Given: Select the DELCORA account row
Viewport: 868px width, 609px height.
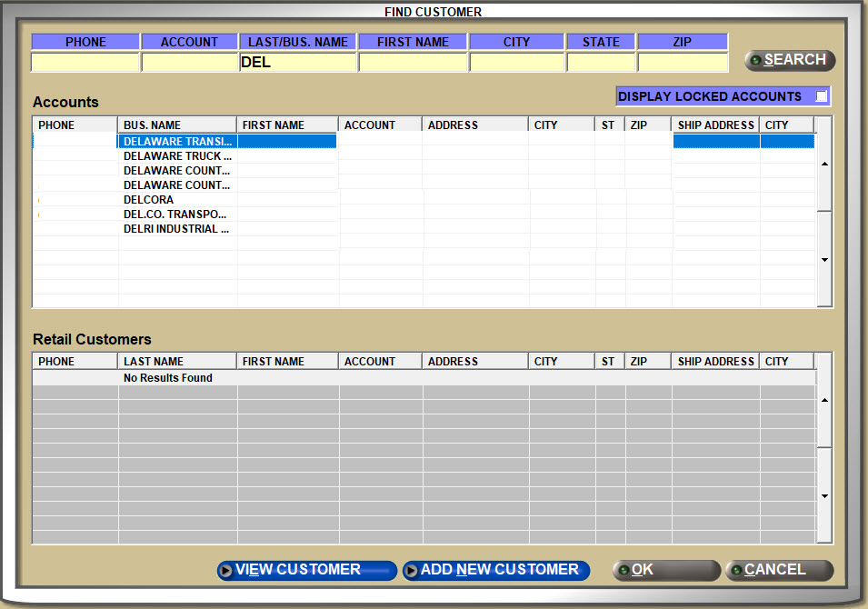Looking at the screenshot, I should [177, 200].
